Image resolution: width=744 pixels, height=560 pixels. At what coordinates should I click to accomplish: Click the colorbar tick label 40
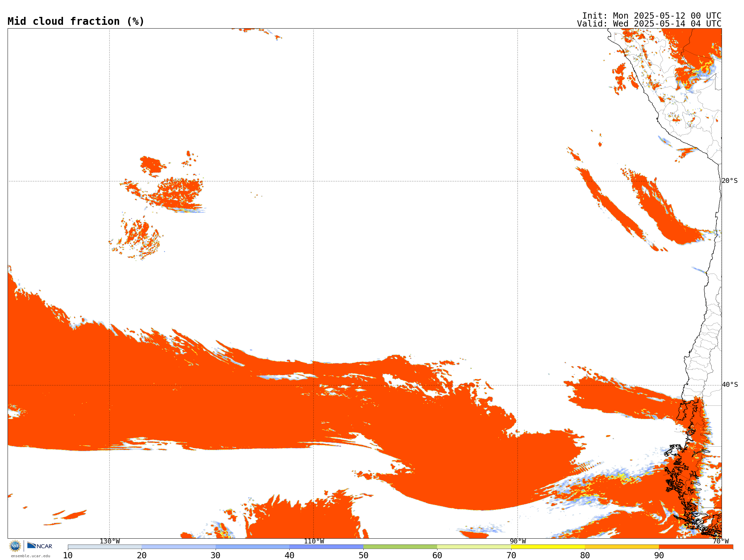click(x=289, y=556)
